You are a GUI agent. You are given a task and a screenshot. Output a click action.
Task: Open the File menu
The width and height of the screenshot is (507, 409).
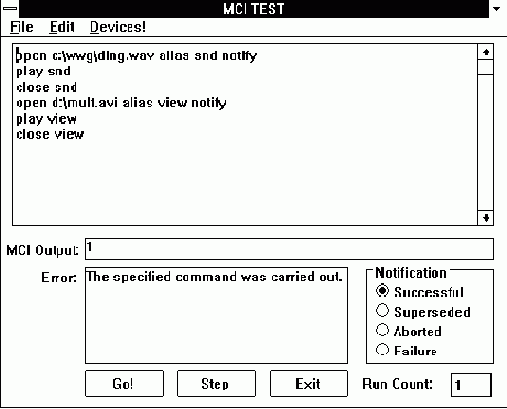coord(22,27)
